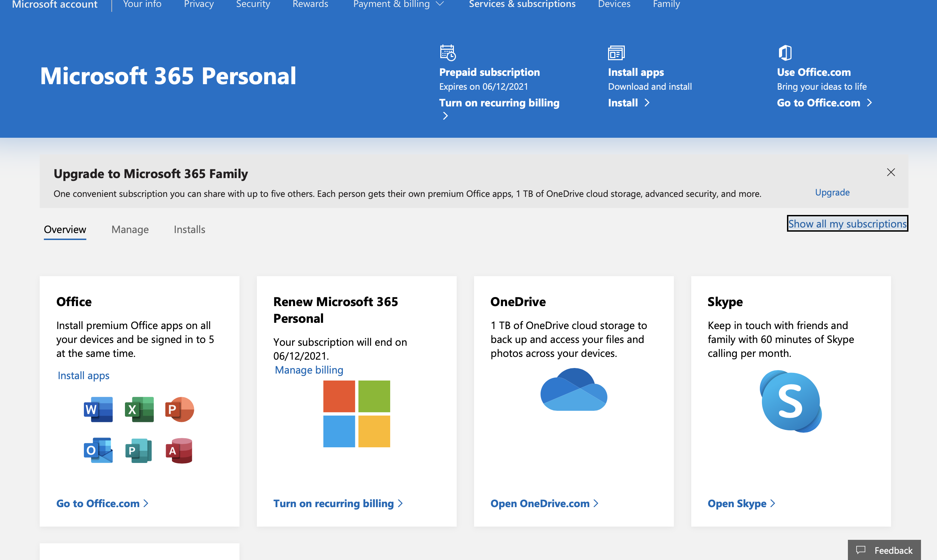This screenshot has width=937, height=560.
Task: Expand the Payment & billing dropdown
Action: [439, 4]
